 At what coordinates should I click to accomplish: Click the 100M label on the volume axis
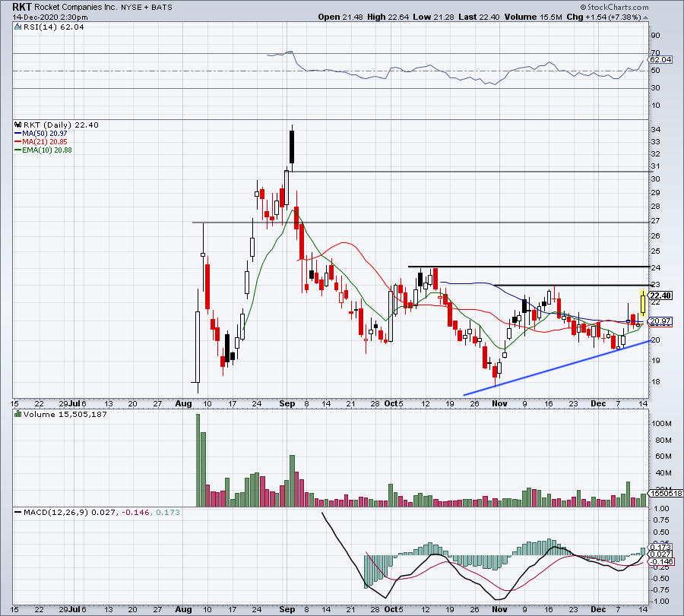pos(662,423)
